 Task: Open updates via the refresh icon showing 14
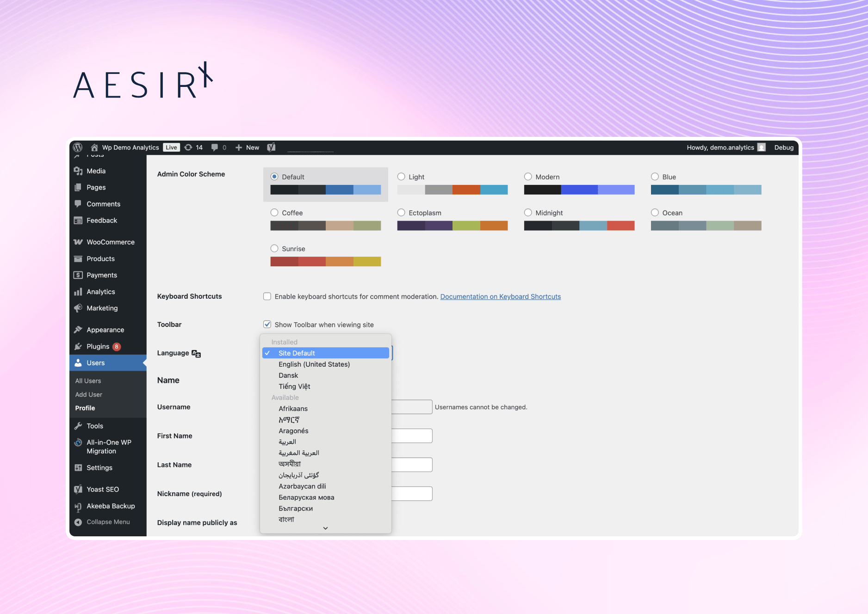pos(188,147)
